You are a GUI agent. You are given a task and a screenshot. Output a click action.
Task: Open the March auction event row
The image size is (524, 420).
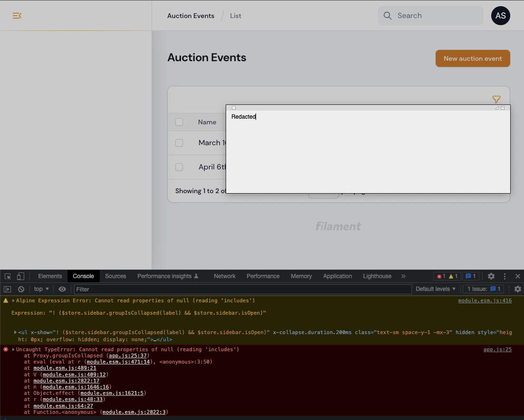pos(212,143)
